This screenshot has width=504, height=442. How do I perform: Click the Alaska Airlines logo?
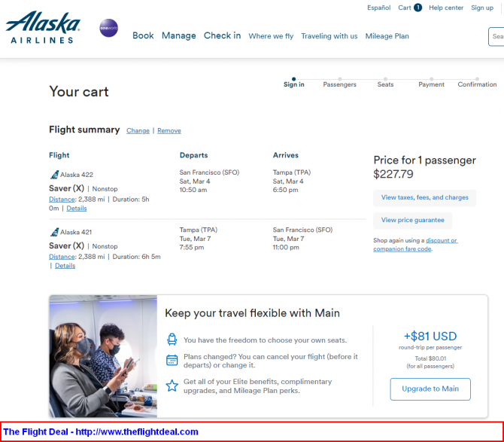tap(43, 27)
